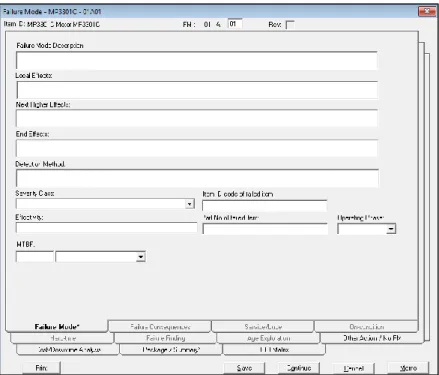The height and width of the screenshot is (375, 439).
Task: Click into the Local Effects field
Action: (197, 90)
